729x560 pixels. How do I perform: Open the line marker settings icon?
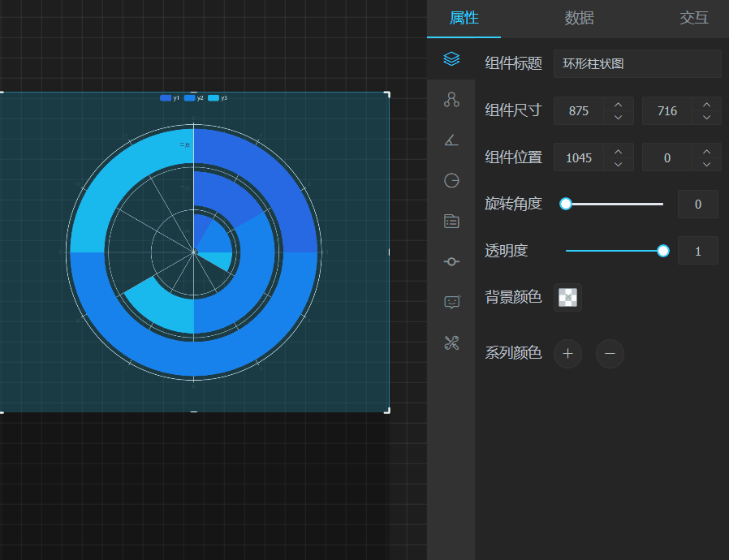coord(451,261)
